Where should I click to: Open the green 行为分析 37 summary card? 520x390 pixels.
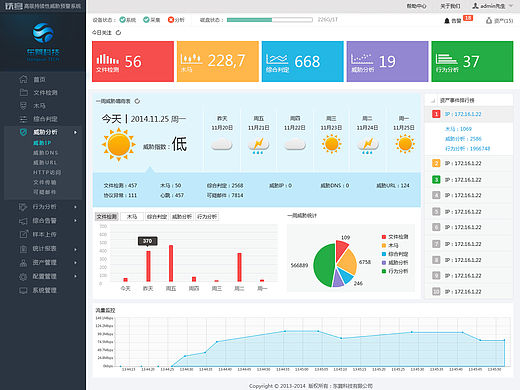click(472, 61)
